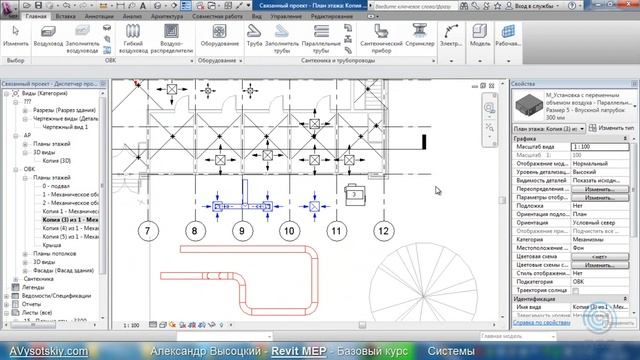Click the favorites star icon in title bar
This screenshot has height=360, width=640.
click(498, 6)
